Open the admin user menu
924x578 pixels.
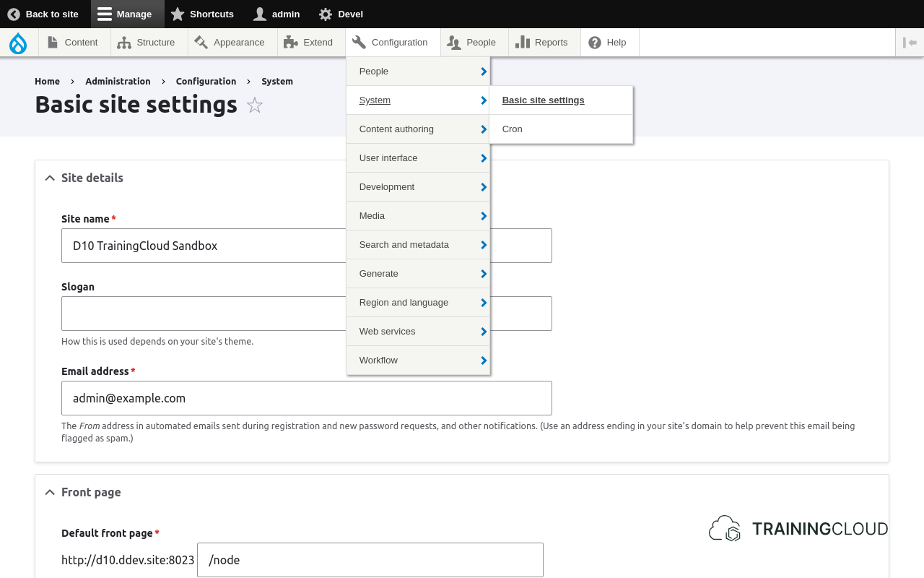[276, 14]
